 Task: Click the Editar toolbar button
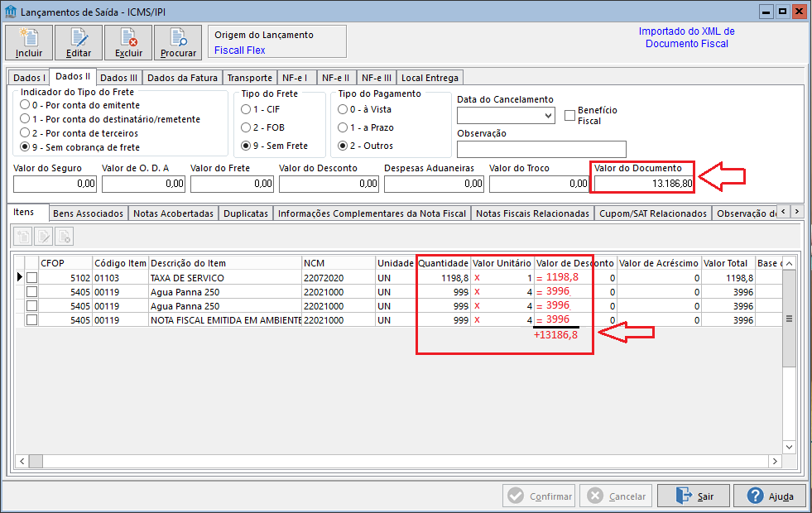coord(78,42)
